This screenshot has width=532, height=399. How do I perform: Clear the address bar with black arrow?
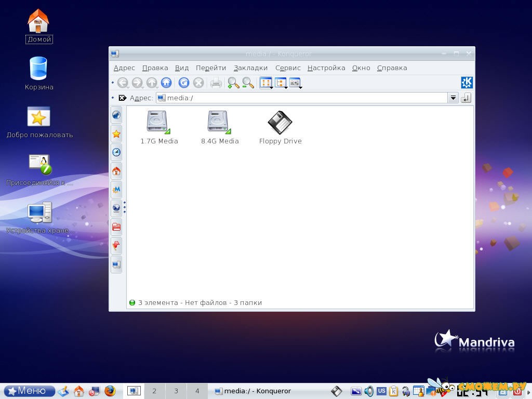tap(122, 98)
